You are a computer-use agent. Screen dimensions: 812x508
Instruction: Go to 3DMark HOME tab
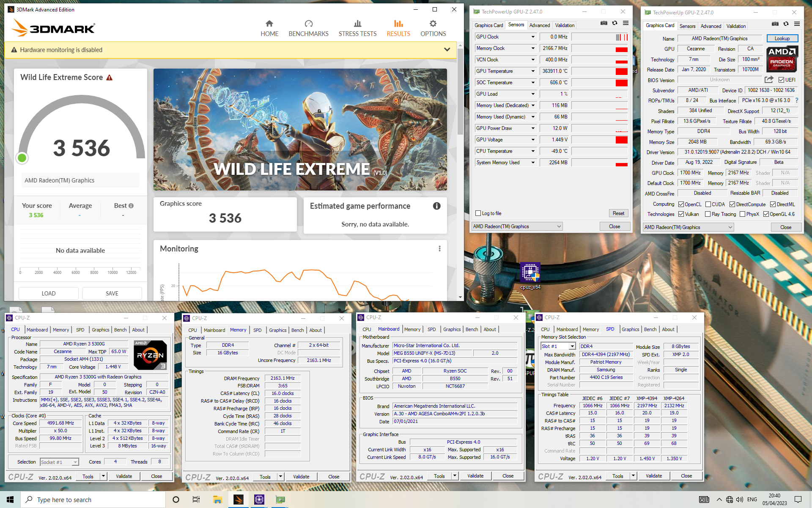[269, 28]
